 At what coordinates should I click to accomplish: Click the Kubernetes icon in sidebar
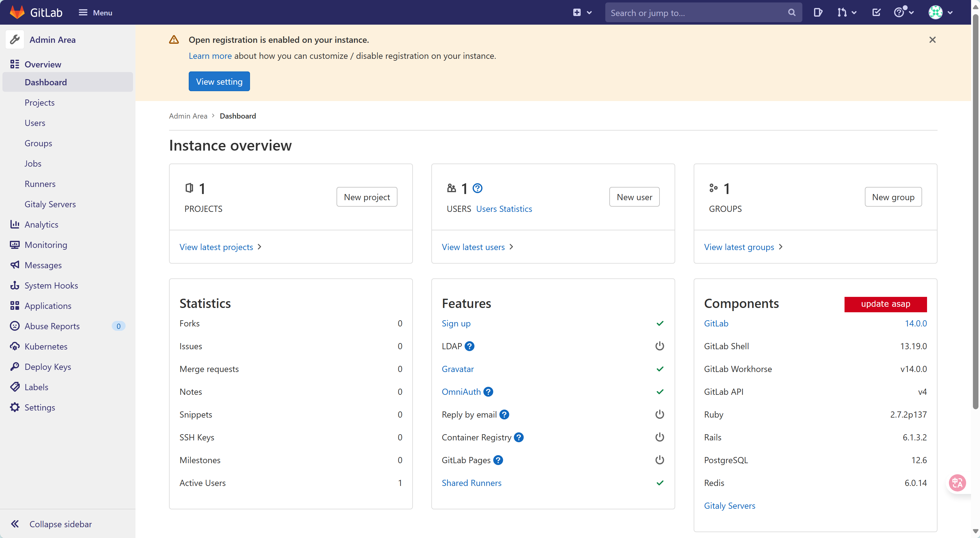pos(15,347)
